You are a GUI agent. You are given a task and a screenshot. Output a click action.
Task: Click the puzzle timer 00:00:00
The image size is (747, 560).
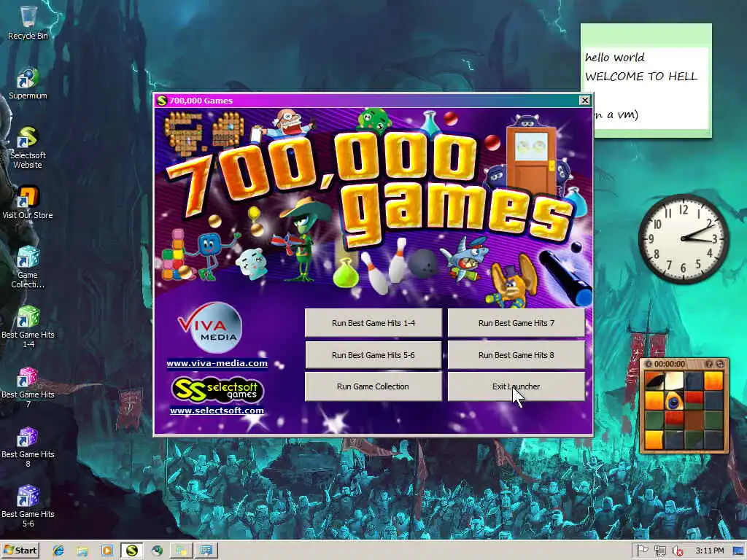(x=670, y=364)
